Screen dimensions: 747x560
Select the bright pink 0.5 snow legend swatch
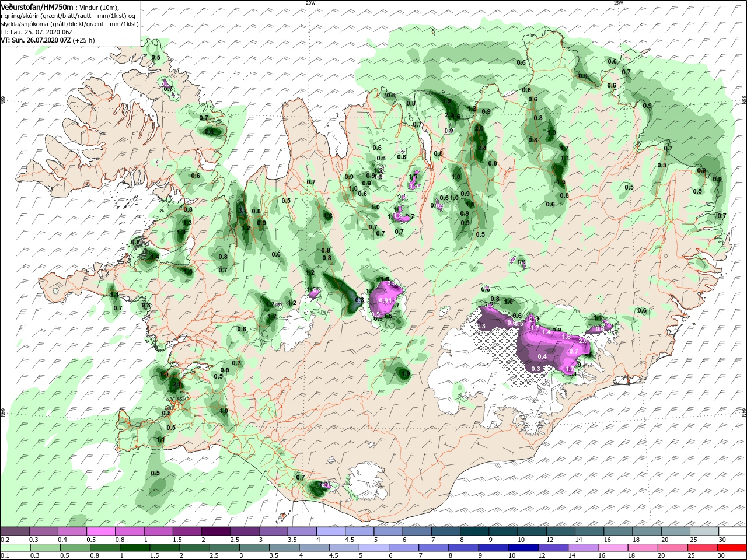[x=101, y=531]
